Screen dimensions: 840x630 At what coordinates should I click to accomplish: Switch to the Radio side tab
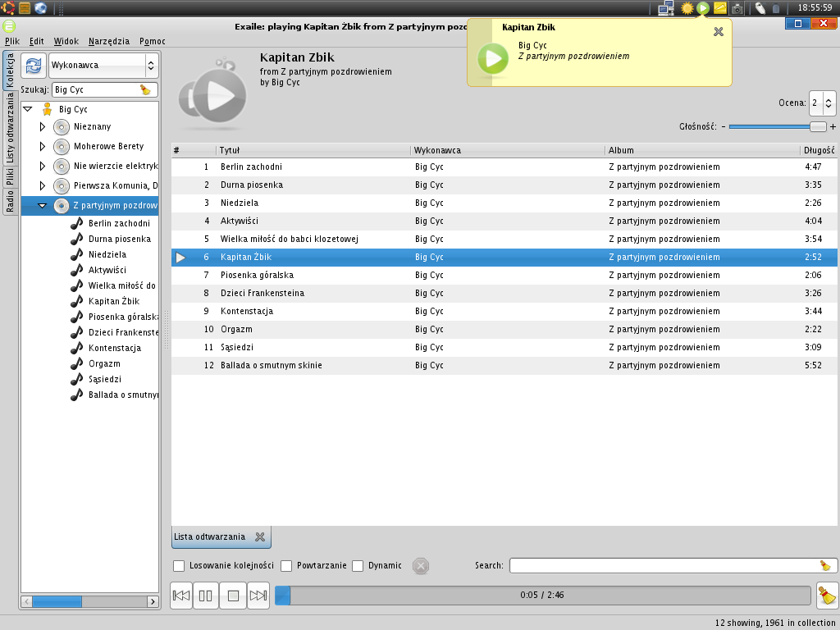10,202
